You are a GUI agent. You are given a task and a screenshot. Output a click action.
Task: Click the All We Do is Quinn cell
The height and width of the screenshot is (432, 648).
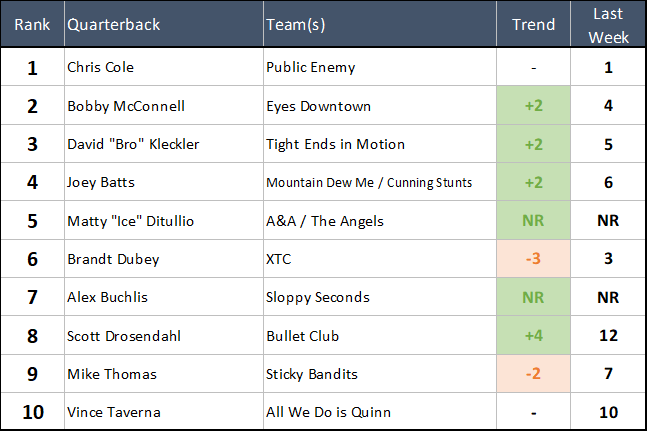point(328,412)
